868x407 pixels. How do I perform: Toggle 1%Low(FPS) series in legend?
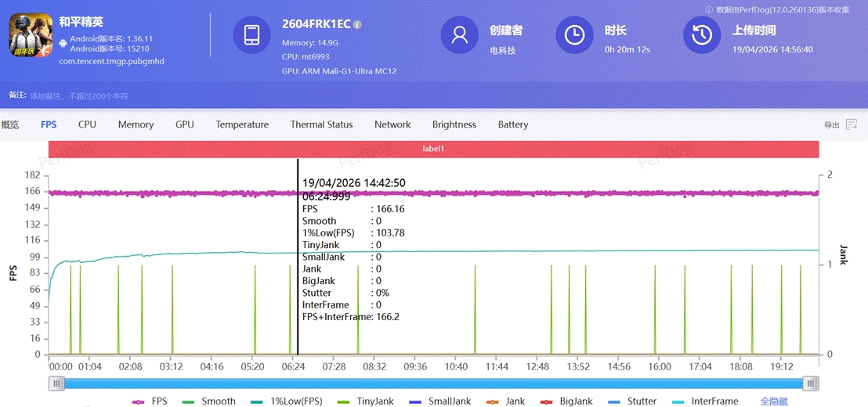point(287,401)
